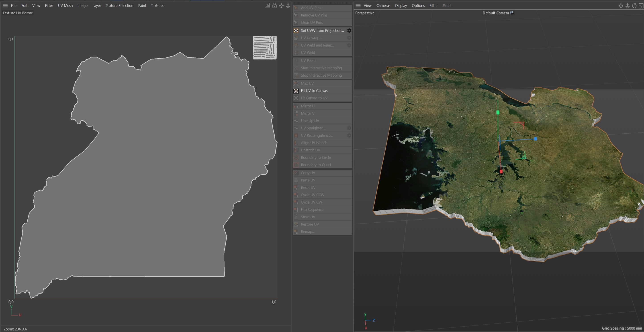
Task: Open the UV editor hamburger menu
Action: coord(5,6)
